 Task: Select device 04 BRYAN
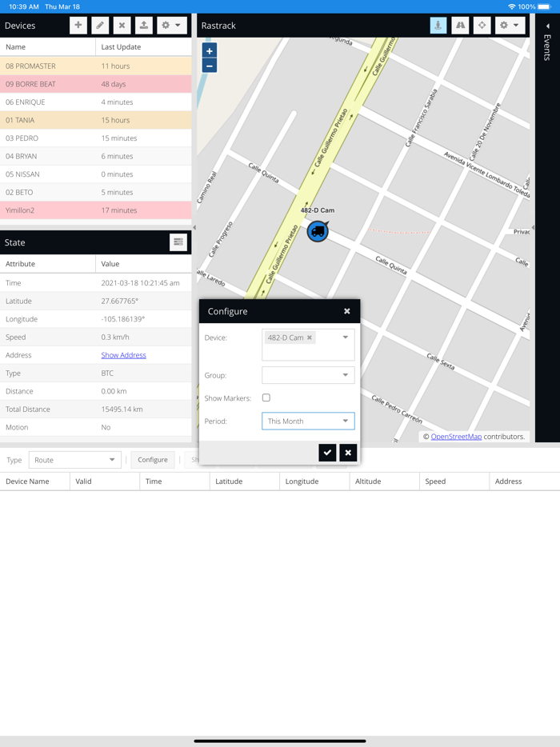click(96, 156)
